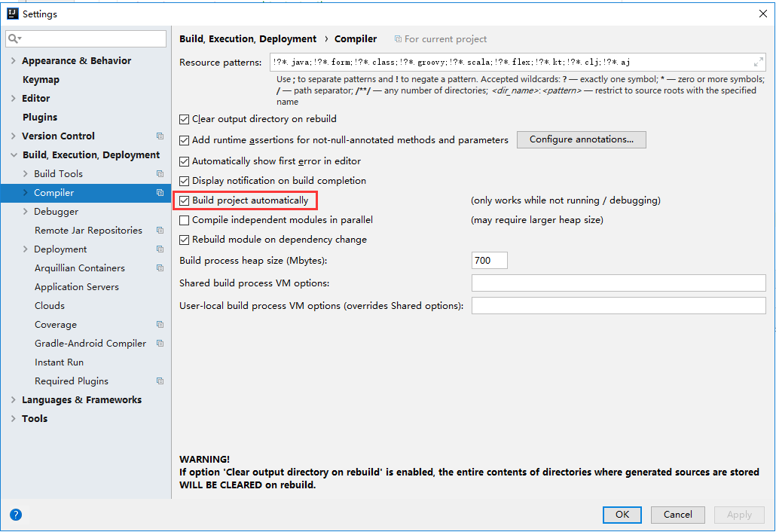
Task: Click the search magnifier icon in settings search
Action: click(14, 38)
